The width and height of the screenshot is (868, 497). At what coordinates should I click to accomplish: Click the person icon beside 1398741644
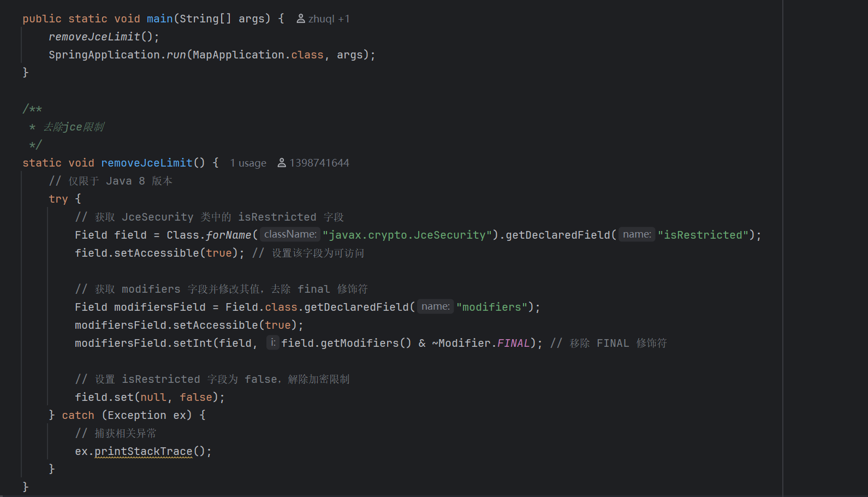click(282, 163)
